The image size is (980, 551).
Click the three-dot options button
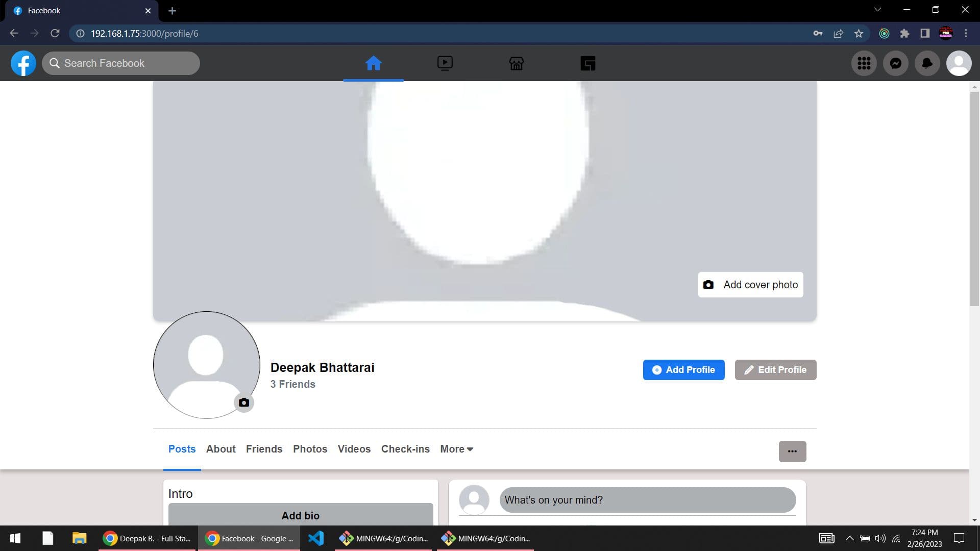pos(792,452)
